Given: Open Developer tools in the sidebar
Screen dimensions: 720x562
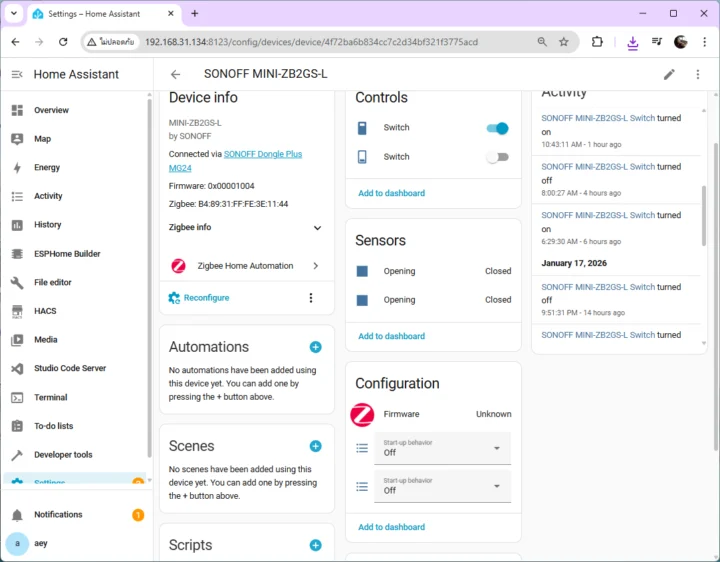Looking at the screenshot, I should [62, 455].
